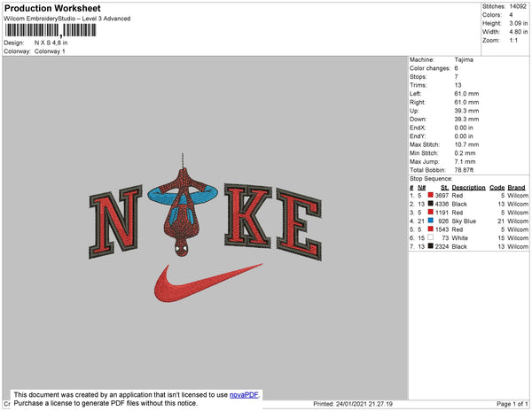
Task: Click the embroidered letter E
Action: pyautogui.click(x=299, y=224)
